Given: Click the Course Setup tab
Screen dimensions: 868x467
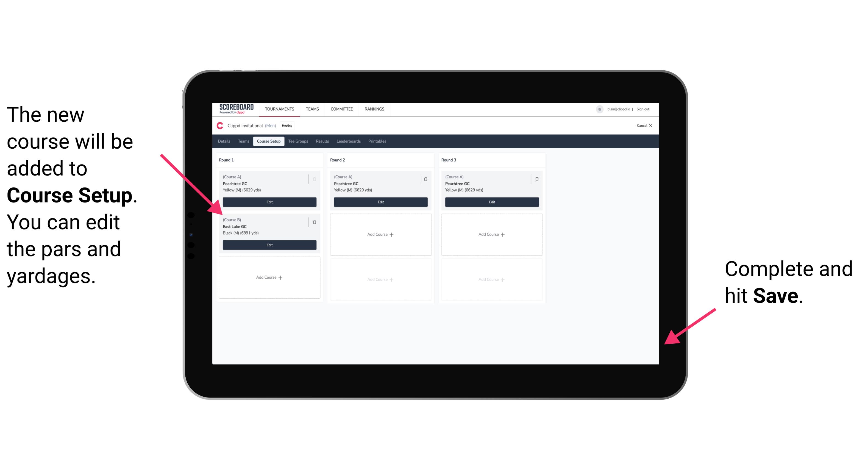Looking at the screenshot, I should tap(268, 141).
